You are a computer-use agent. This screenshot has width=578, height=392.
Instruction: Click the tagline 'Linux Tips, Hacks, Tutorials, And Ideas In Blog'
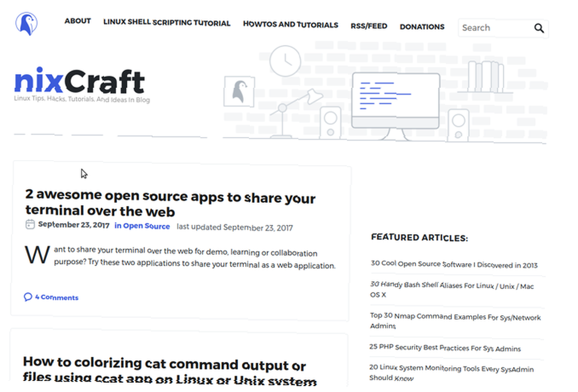click(x=82, y=99)
